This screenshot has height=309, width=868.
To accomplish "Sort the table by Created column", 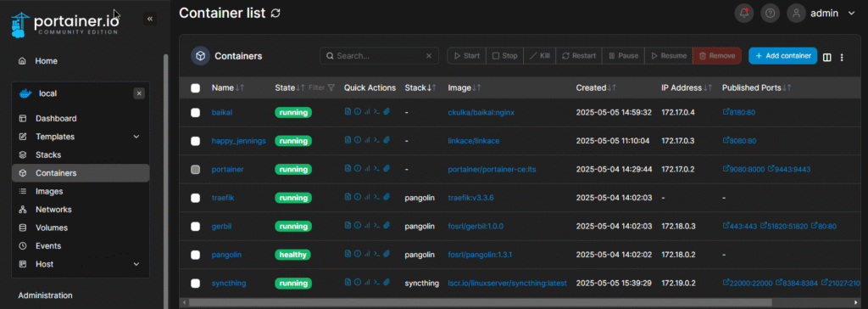I will (x=596, y=87).
